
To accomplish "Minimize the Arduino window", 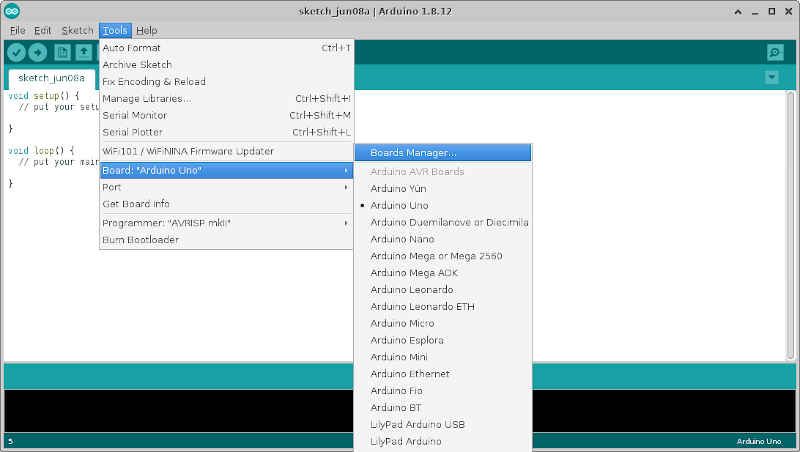I will (x=755, y=11).
